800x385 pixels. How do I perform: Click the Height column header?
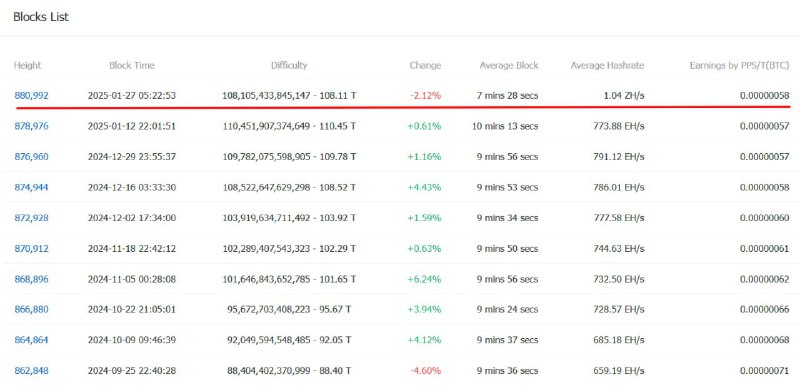(x=27, y=65)
